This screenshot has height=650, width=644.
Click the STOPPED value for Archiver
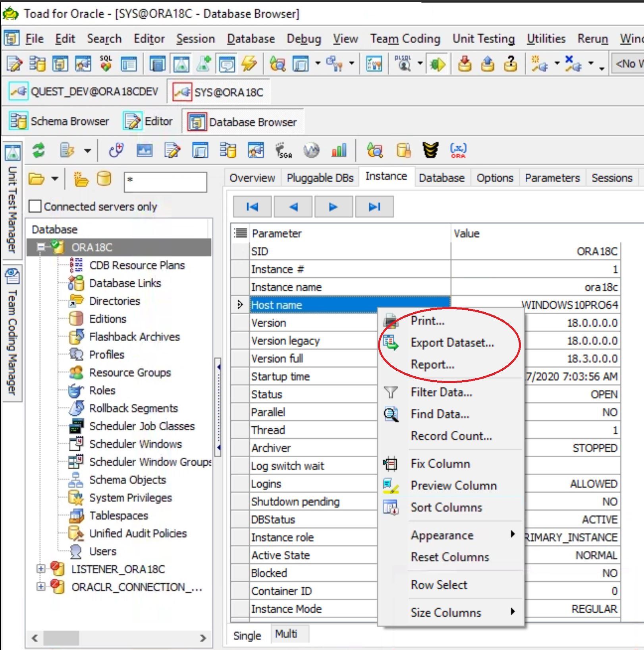(x=595, y=448)
